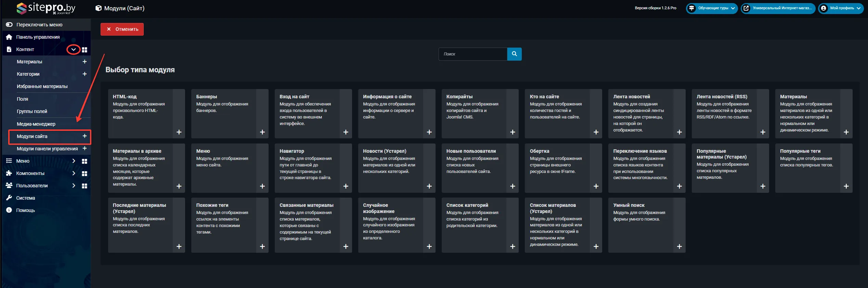Click plus icon on Баннеры module card
Screen dimensions: 868x288
click(x=262, y=132)
